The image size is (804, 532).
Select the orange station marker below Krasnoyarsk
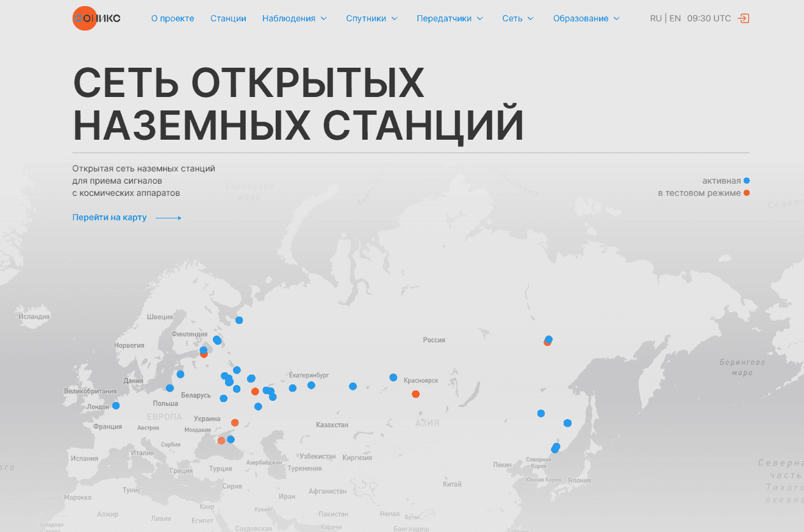click(415, 394)
